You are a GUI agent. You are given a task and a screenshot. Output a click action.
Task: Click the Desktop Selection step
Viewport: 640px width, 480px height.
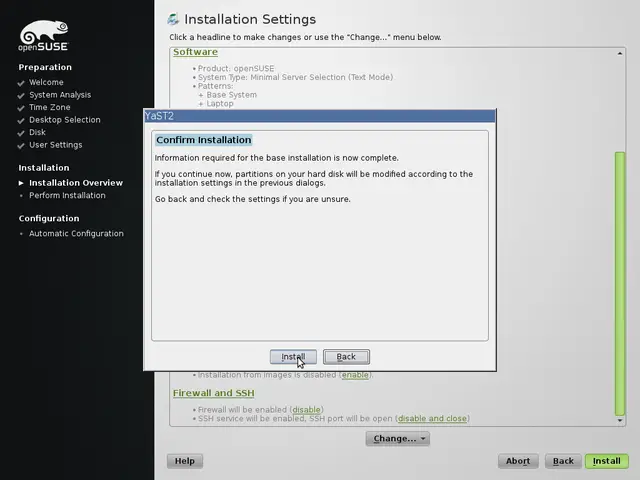[64, 120]
